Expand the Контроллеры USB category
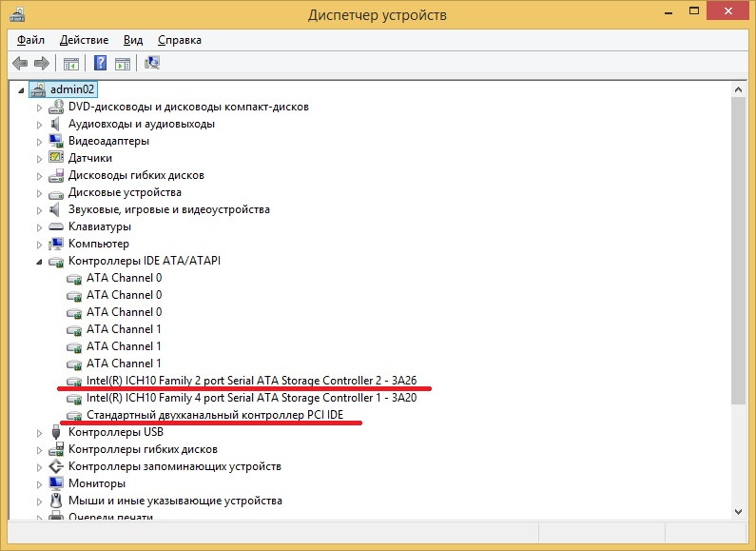This screenshot has width=756, height=551. pyautogui.click(x=40, y=433)
